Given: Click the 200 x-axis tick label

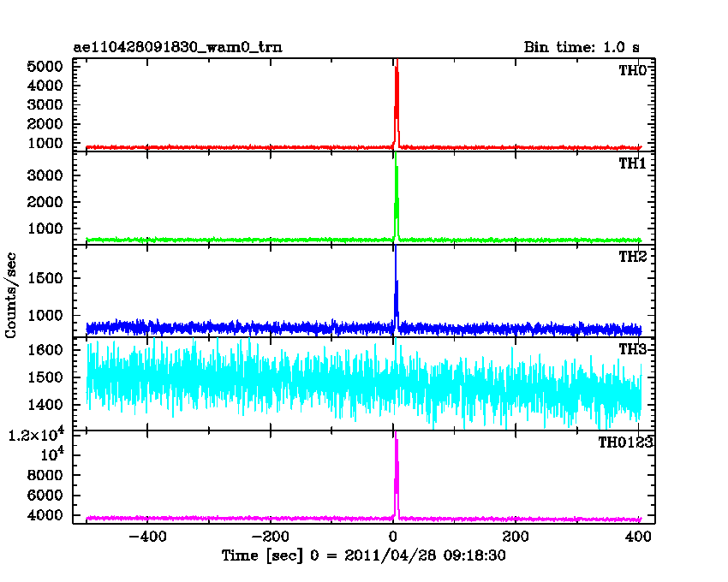Looking at the screenshot, I should (516, 537).
